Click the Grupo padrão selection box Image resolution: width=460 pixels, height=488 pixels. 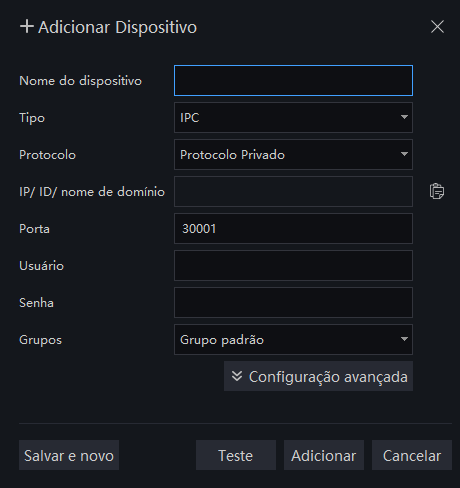(x=293, y=340)
